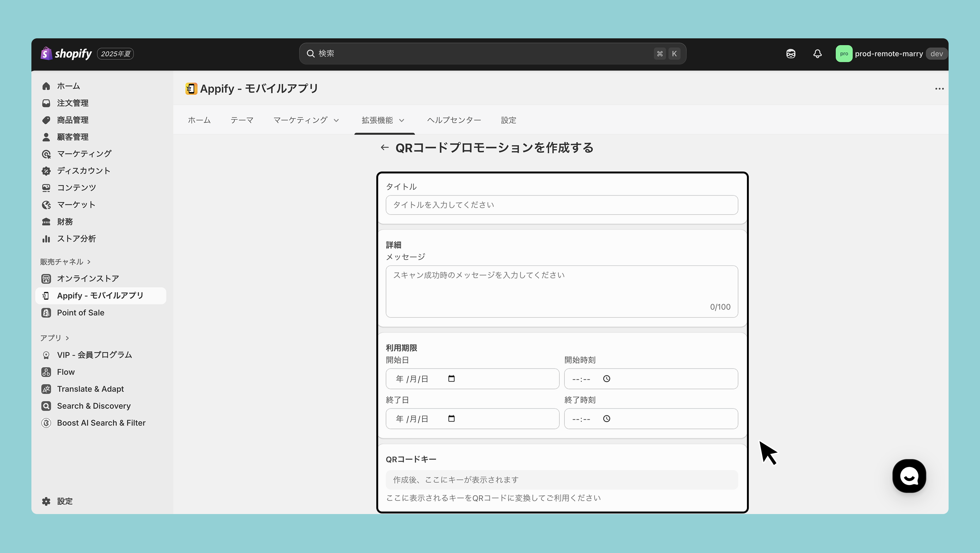980x553 pixels.
Task: Open the calendar picker for 開始日
Action: tap(451, 379)
